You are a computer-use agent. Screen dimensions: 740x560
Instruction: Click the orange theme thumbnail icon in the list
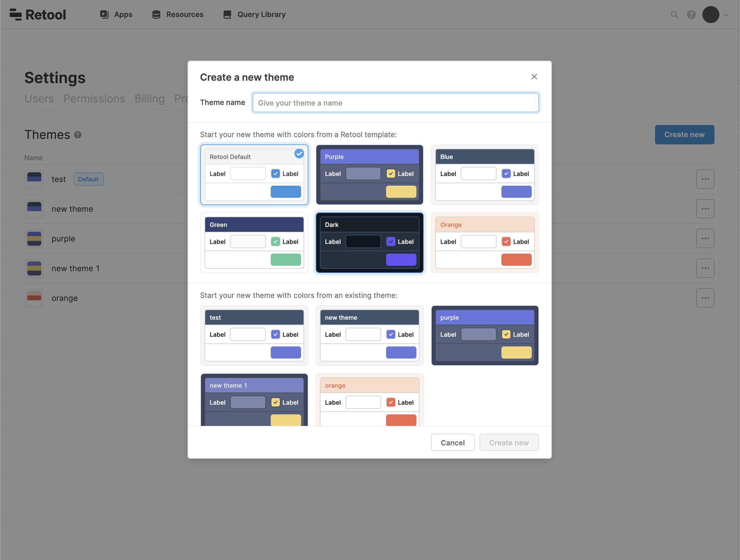point(34,298)
